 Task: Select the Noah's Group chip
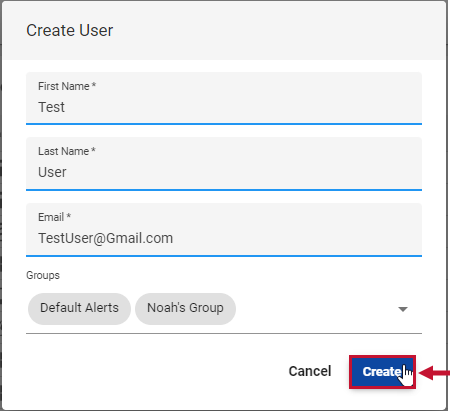point(185,309)
